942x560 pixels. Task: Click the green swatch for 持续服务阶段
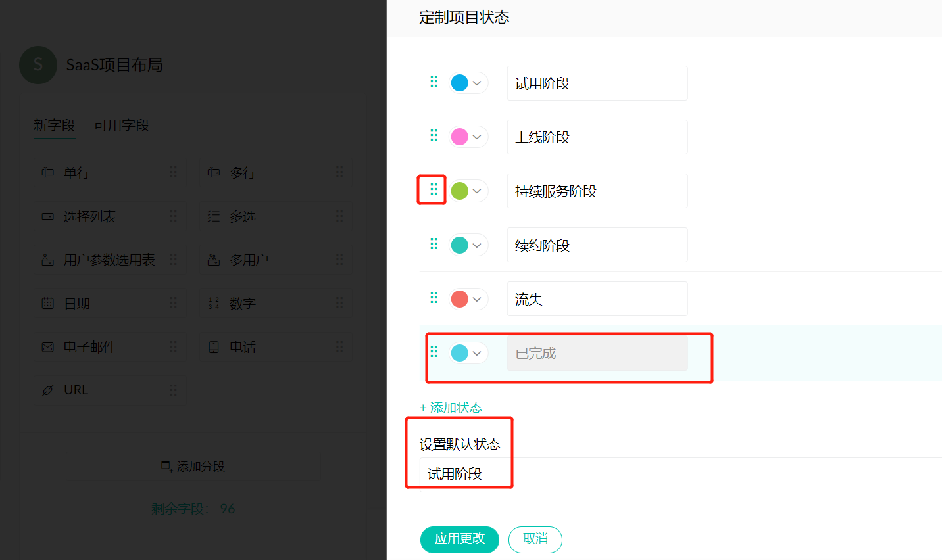pos(460,191)
